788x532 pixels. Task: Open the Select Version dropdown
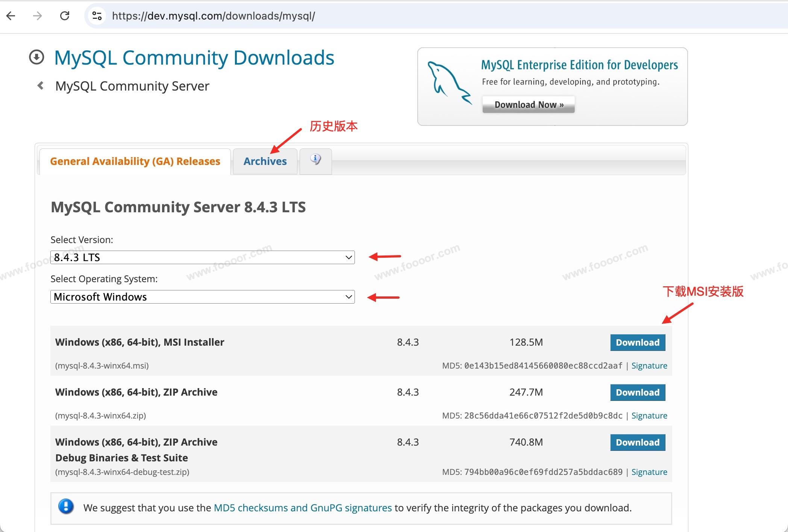[x=202, y=257]
